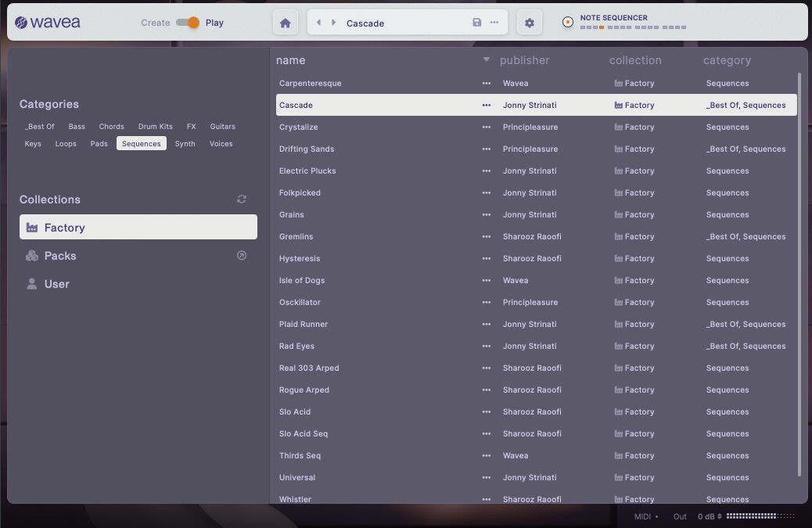812x528 pixels.
Task: Save the Cascade preset
Action: coord(477,22)
